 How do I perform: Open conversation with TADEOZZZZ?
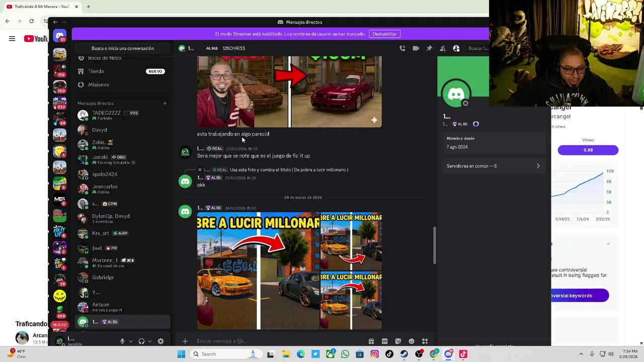pos(123,115)
